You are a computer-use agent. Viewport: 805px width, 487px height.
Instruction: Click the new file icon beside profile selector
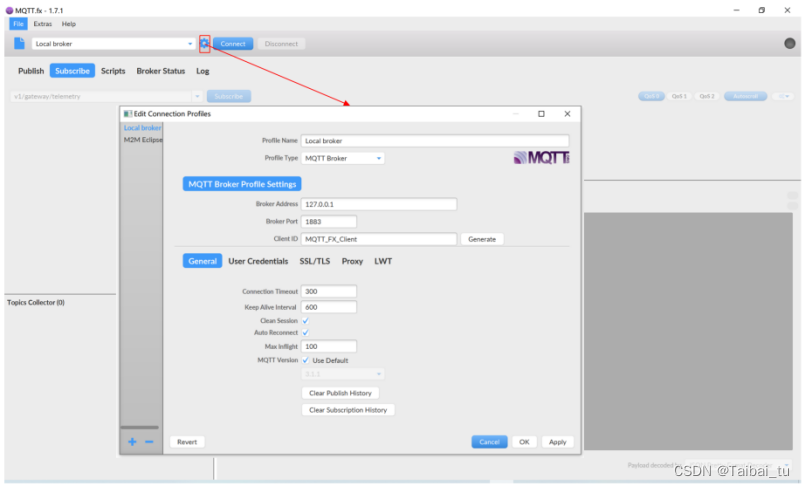[19, 44]
